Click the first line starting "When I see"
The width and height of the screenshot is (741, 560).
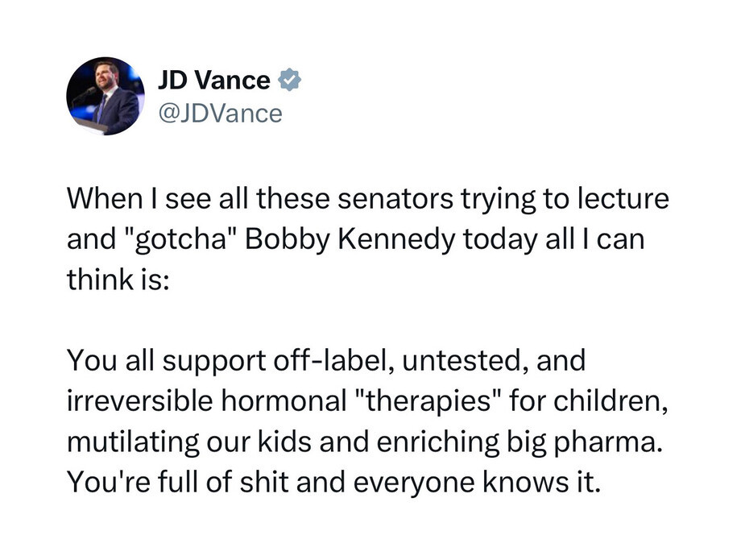367,199
